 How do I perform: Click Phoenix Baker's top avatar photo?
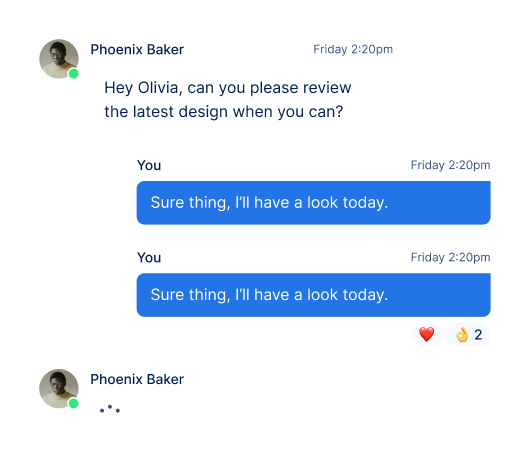tap(59, 59)
